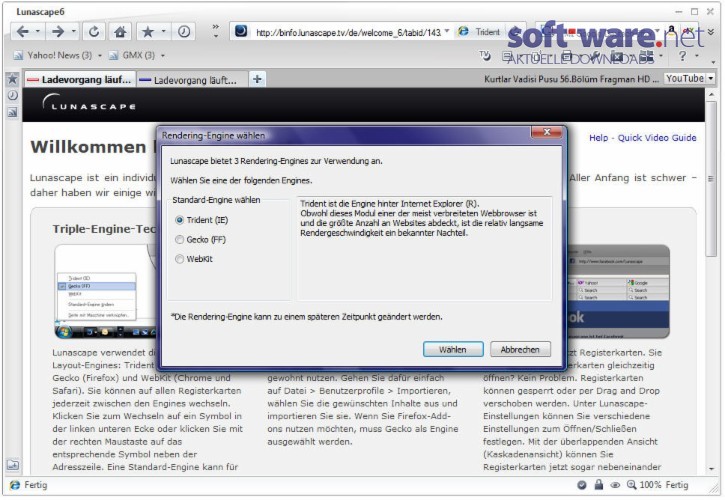
Task: Open the sidebar feed panel icon
Action: 12,112
